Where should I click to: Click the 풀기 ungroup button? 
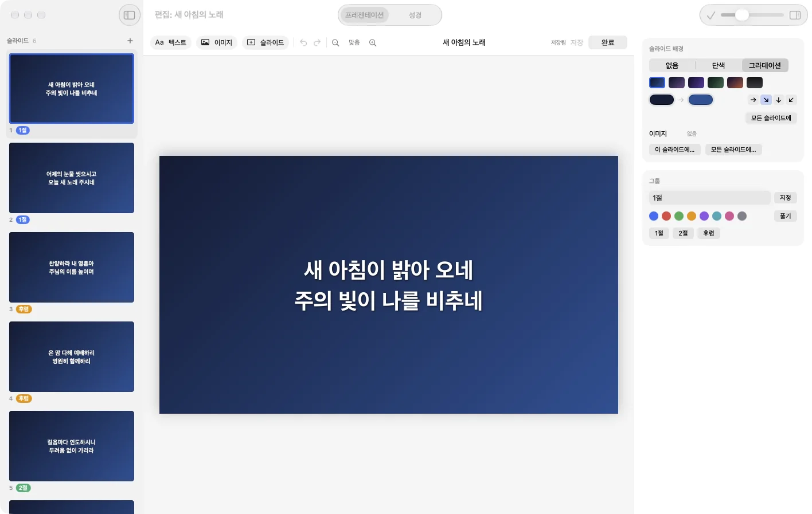click(x=786, y=216)
